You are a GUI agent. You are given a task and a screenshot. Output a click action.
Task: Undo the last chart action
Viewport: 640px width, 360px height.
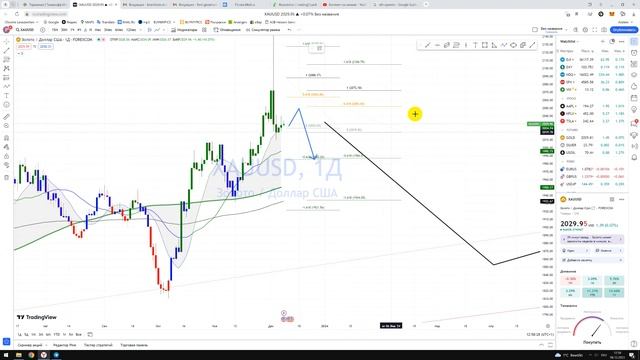coord(289,30)
